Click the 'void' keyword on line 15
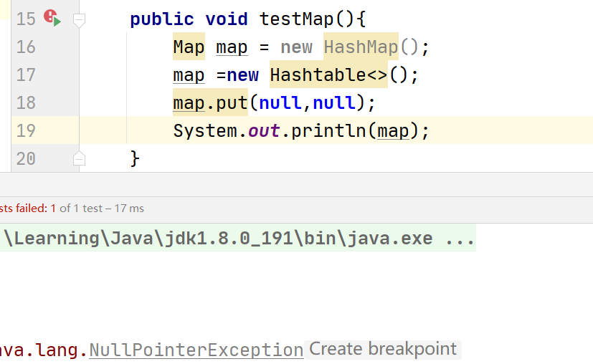593x364 pixels. pyautogui.click(x=227, y=19)
